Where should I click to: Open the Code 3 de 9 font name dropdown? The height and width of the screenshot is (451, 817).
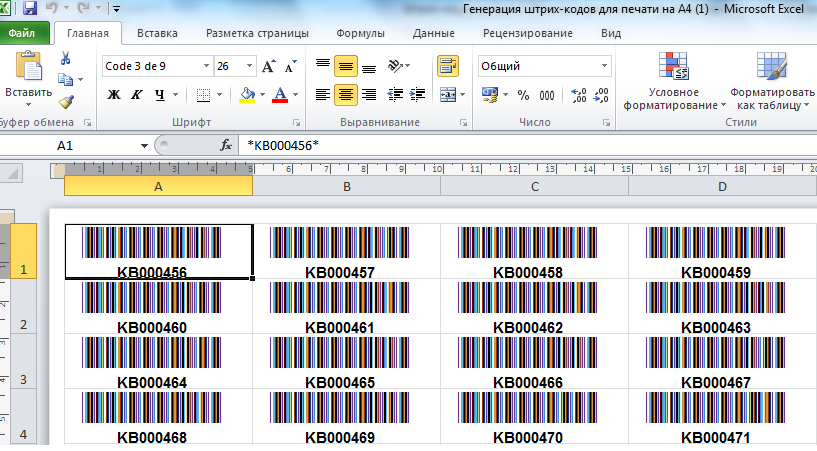pyautogui.click(x=206, y=66)
